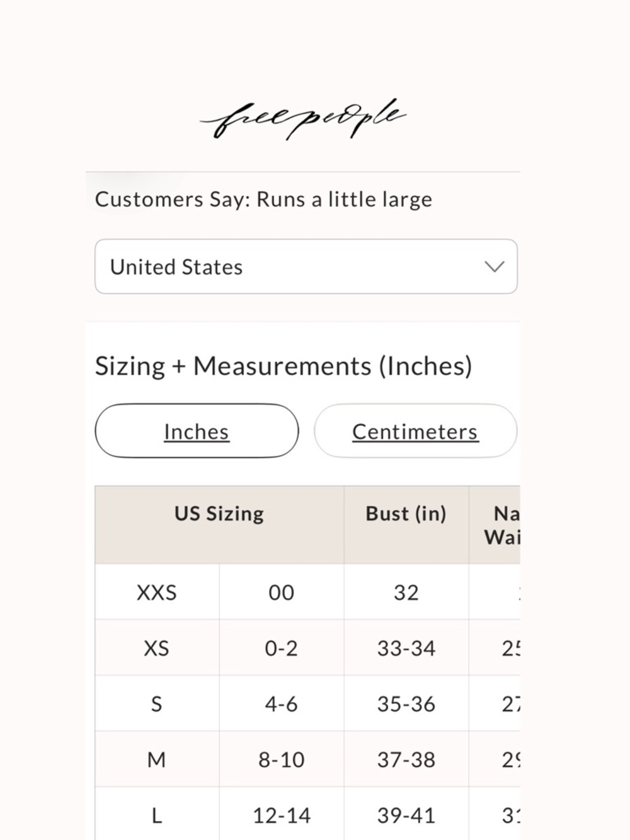Select the S size cell
Image resolution: width=630 pixels, height=840 pixels.
(x=157, y=704)
